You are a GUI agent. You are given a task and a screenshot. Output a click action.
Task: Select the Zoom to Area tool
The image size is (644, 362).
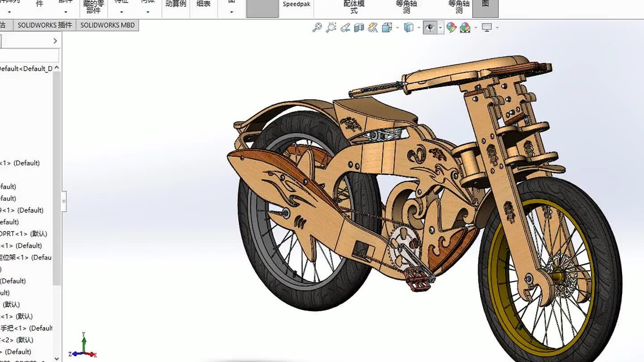pyautogui.click(x=331, y=28)
